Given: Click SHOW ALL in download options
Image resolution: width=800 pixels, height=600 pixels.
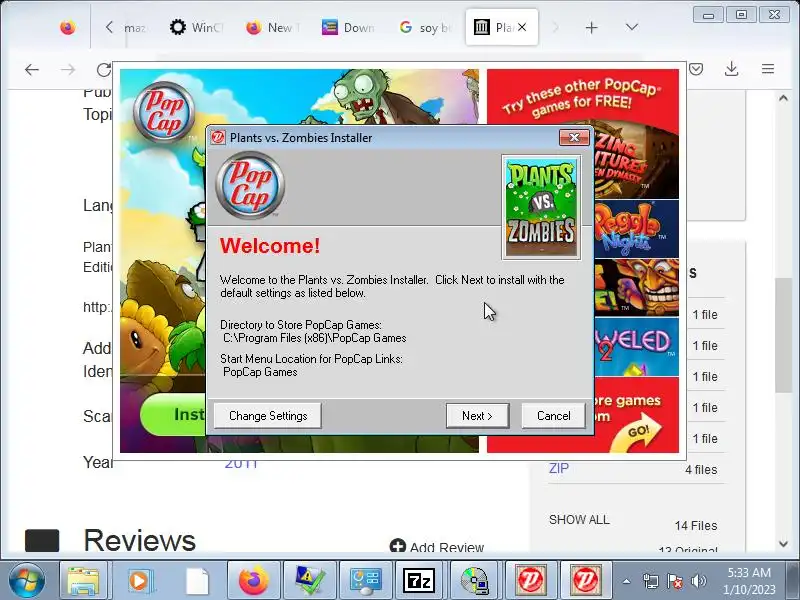Looking at the screenshot, I should [x=579, y=520].
